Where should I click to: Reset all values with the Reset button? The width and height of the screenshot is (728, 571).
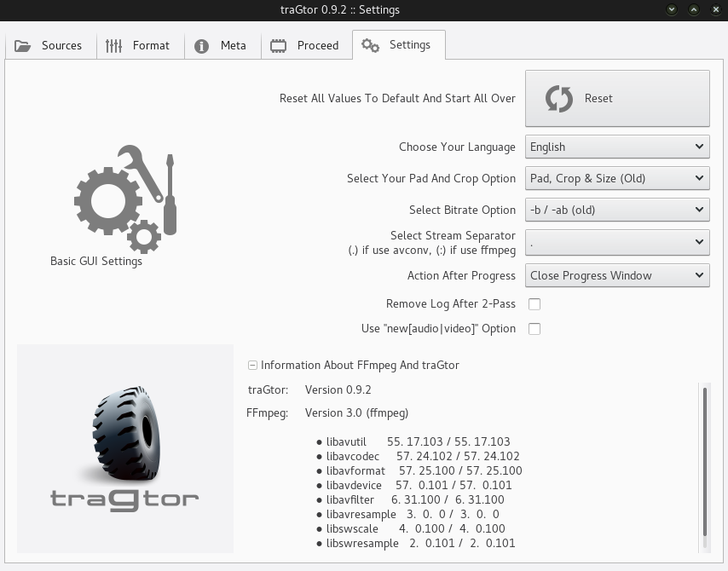pyautogui.click(x=617, y=98)
